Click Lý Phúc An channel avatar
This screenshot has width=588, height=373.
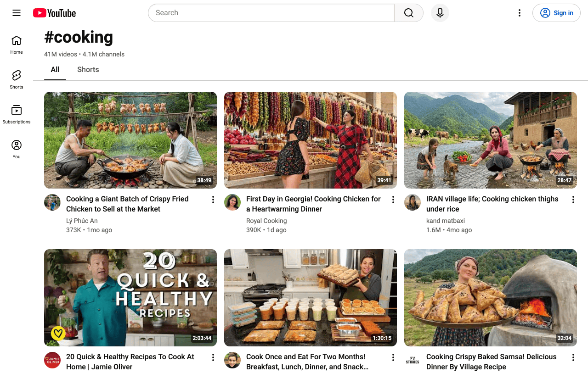52,202
